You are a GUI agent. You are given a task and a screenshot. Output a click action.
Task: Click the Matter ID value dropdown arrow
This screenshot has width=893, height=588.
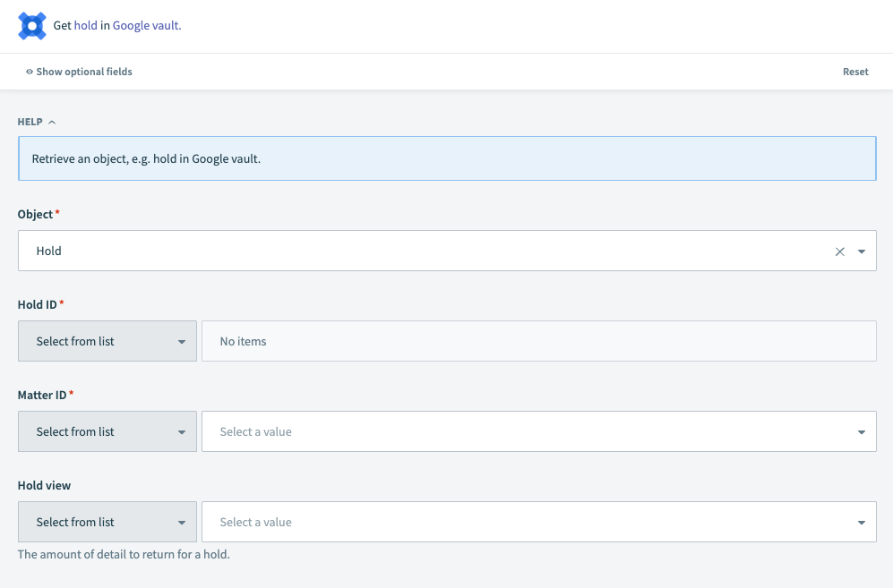pyautogui.click(x=862, y=431)
